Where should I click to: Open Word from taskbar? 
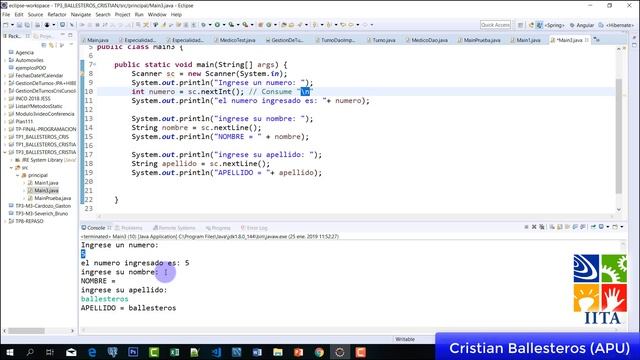[x=257, y=352]
